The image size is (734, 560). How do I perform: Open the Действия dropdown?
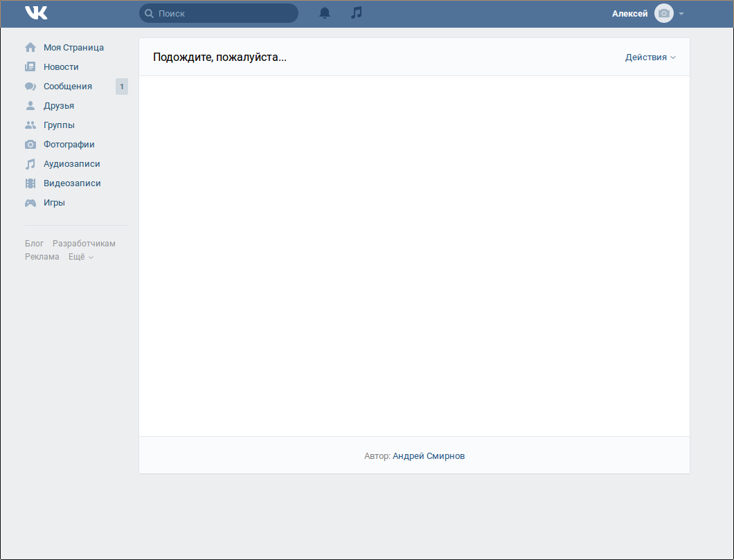(x=650, y=57)
